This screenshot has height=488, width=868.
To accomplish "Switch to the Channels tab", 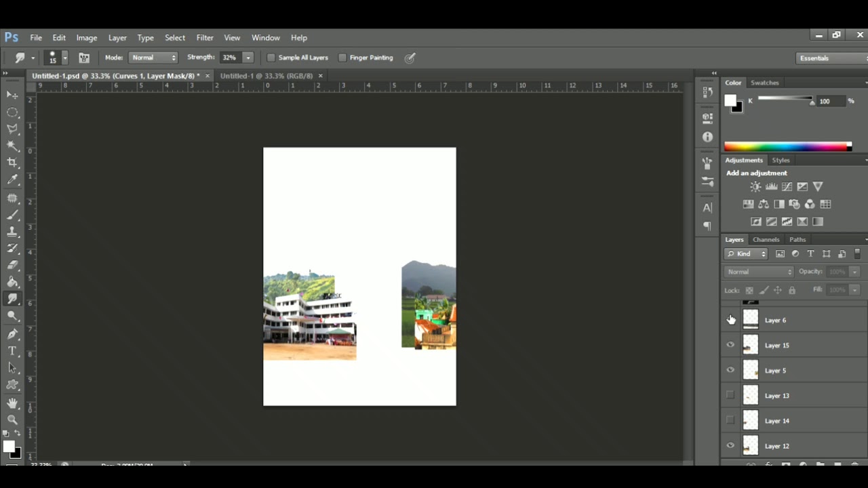I will click(766, 239).
